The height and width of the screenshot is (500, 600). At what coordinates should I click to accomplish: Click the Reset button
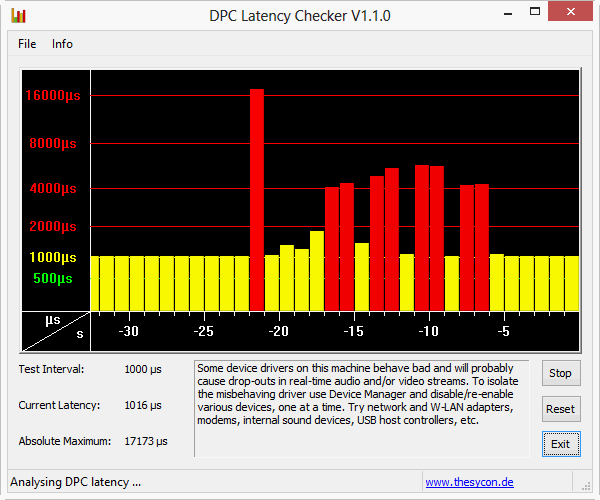(561, 409)
